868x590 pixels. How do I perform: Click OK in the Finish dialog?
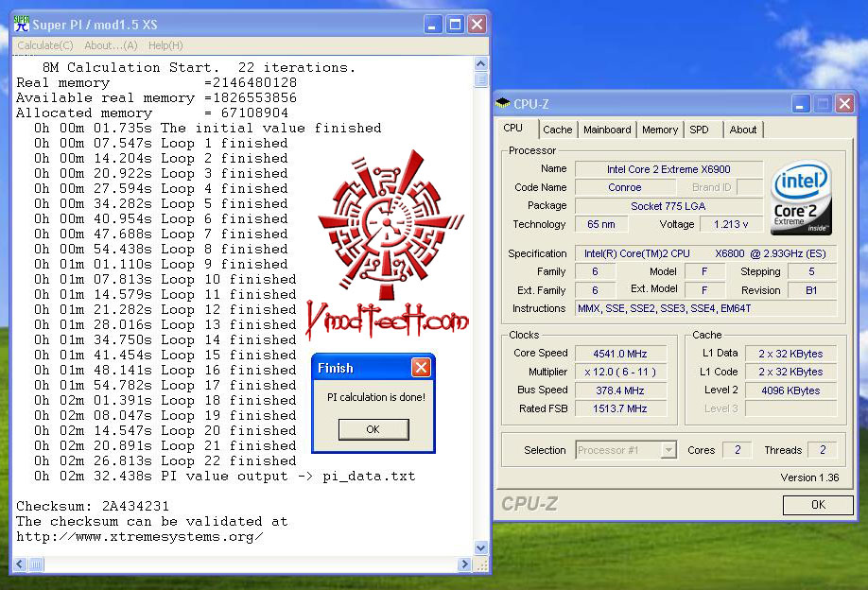point(373,429)
